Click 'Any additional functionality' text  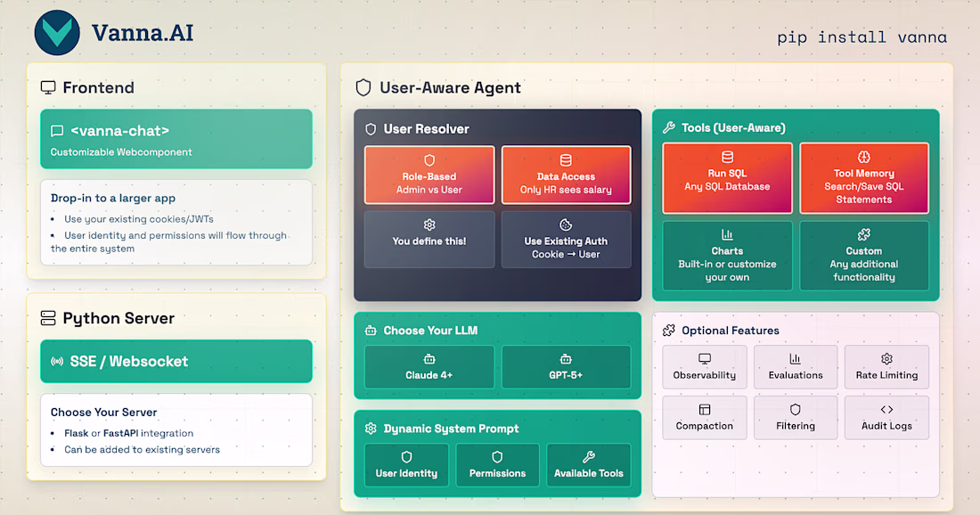[864, 271]
